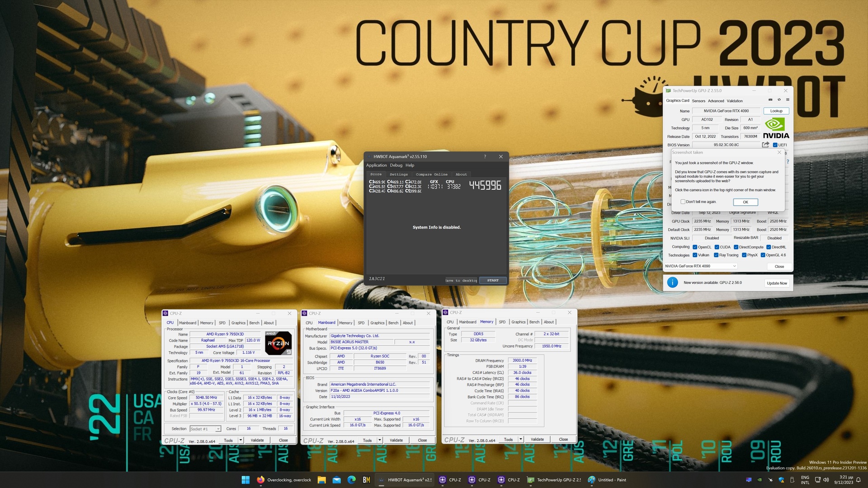The width and height of the screenshot is (868, 488).
Task: Expand Tools arrow in CPU-Z CPU window
Action: (241, 440)
